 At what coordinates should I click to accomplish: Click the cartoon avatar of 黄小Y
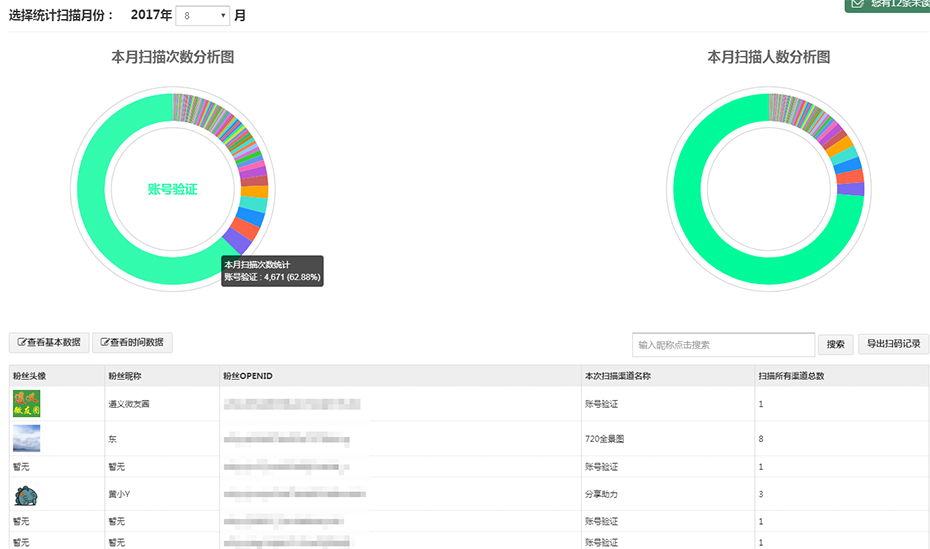click(x=27, y=493)
